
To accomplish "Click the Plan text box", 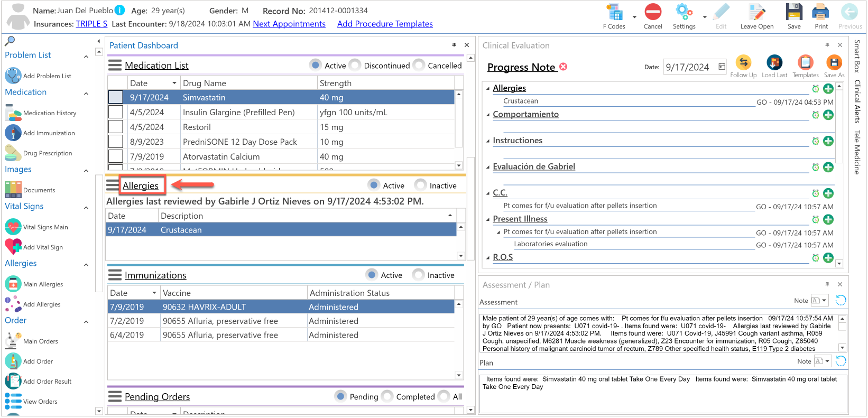I will 663,393.
